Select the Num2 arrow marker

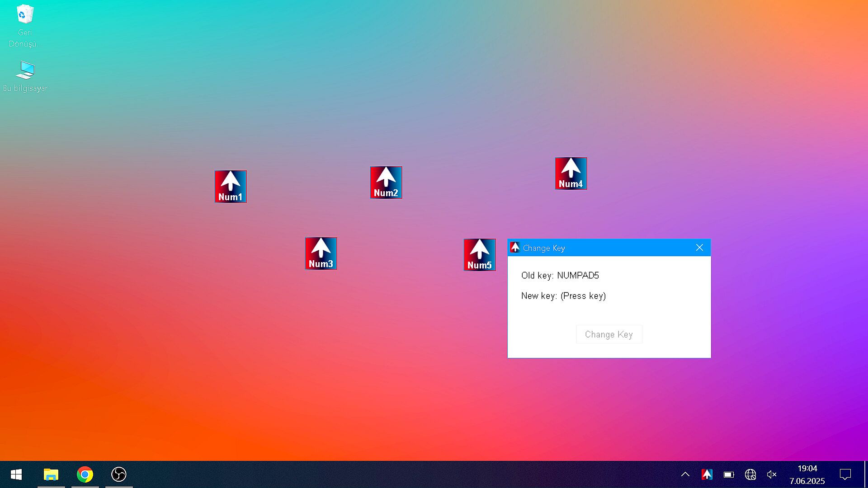pos(386,183)
